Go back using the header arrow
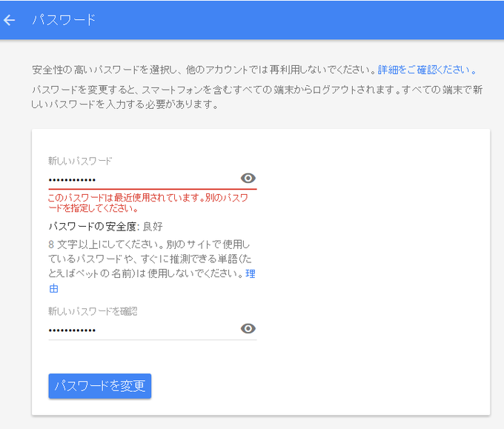Image resolution: width=504 pixels, height=429 pixels. 10,20
